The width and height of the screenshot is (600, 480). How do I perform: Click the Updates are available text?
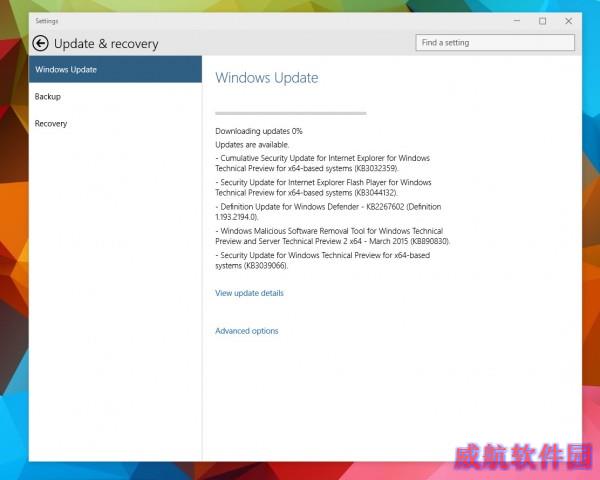(x=252, y=145)
